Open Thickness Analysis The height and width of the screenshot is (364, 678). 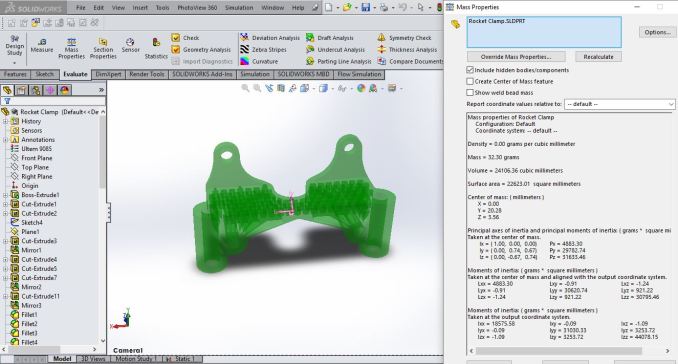[x=407, y=50]
